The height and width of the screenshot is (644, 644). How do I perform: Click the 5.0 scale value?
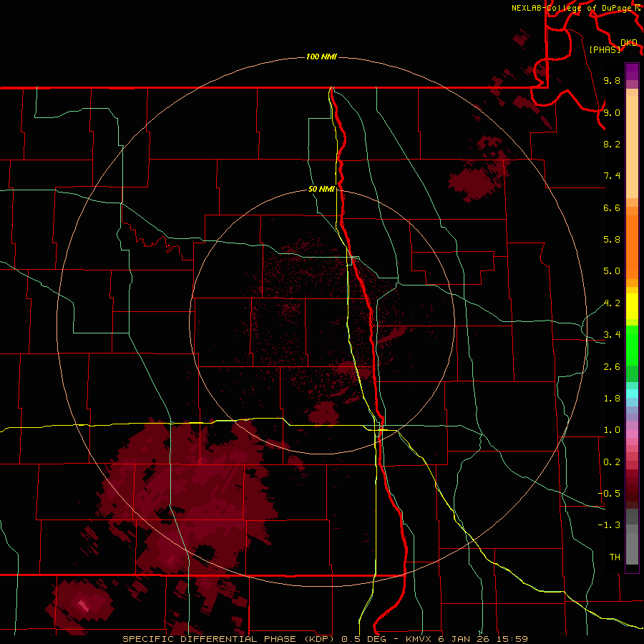click(612, 271)
